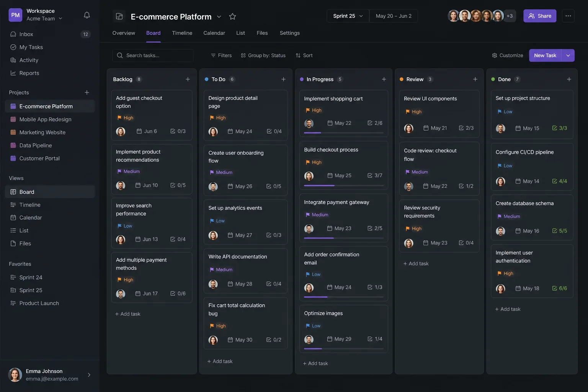The image size is (588, 392).
Task: Switch to the Settings tab
Action: [290, 33]
